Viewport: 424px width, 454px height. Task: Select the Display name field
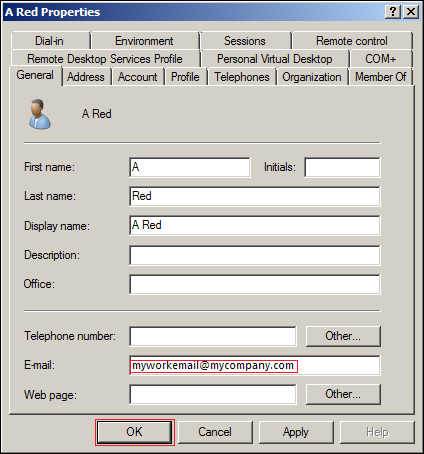(x=255, y=226)
